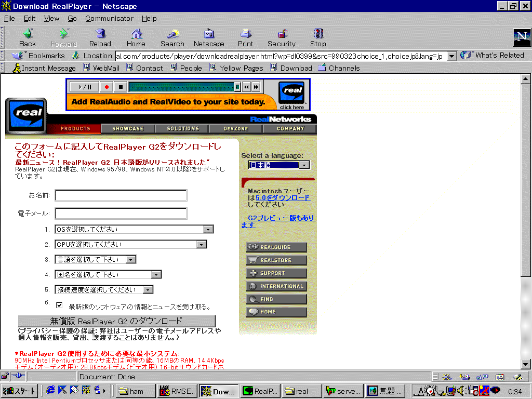This screenshot has height=399, width=532.
Task: Open the View menu
Action: point(51,18)
